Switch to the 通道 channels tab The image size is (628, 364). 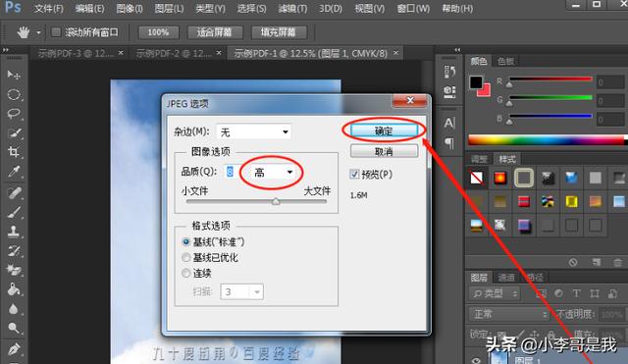click(506, 277)
